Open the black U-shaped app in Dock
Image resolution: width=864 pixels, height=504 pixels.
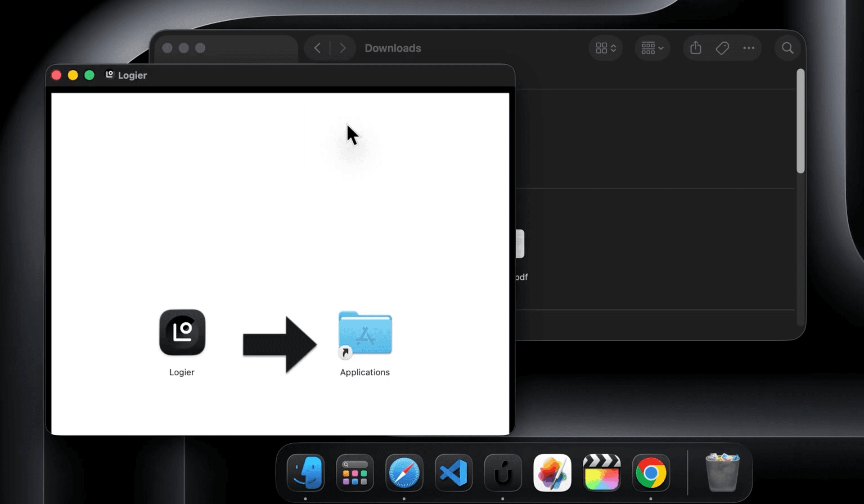click(503, 473)
